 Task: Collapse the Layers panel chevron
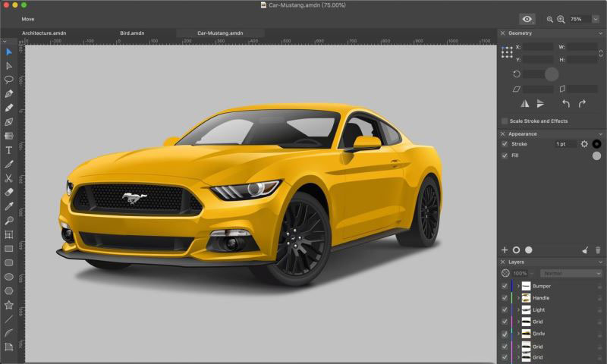coord(600,262)
